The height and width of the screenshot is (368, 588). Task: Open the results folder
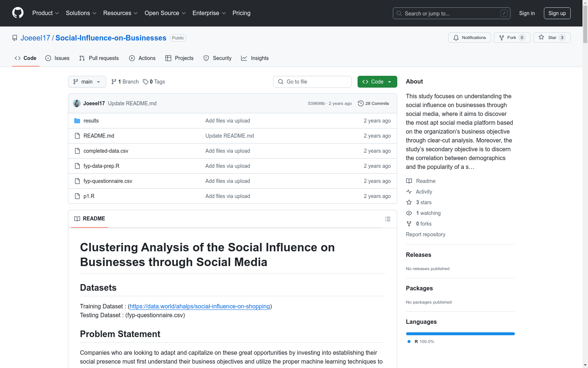(91, 121)
